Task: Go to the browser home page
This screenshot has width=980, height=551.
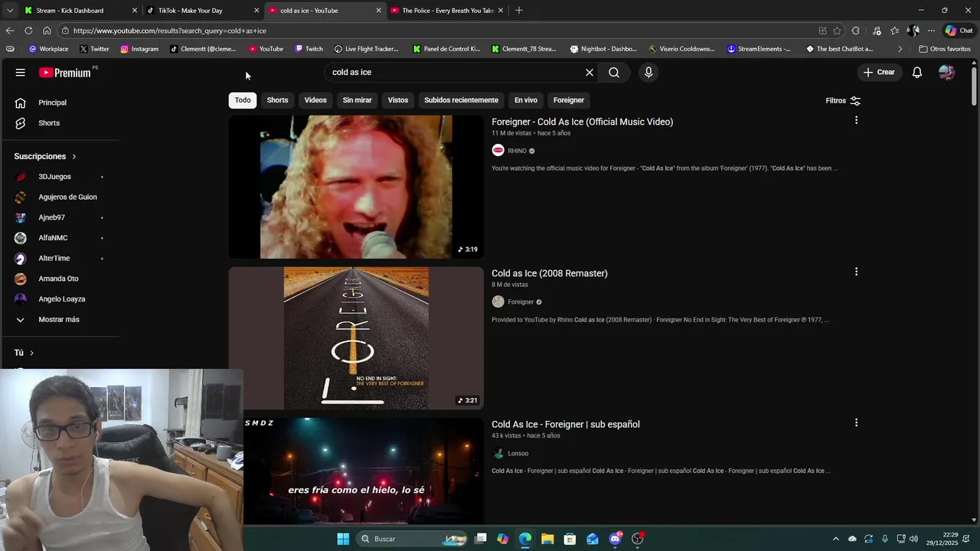Action: point(47,31)
